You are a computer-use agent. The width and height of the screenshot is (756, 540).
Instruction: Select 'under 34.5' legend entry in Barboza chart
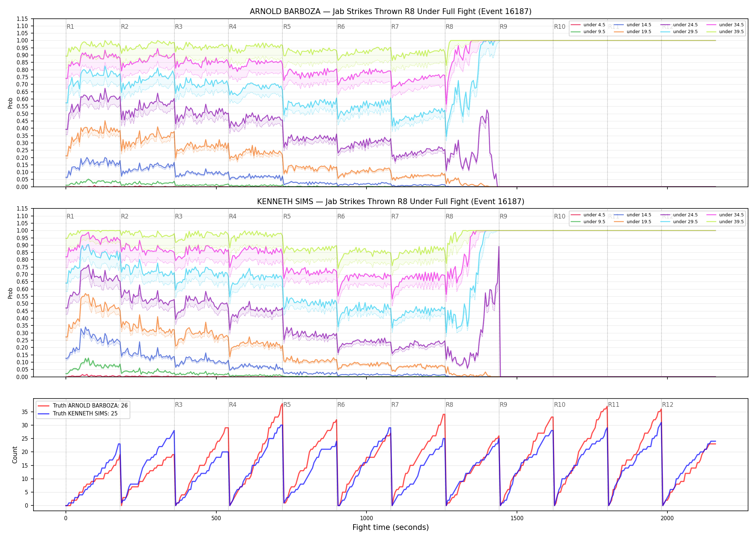tap(725, 25)
